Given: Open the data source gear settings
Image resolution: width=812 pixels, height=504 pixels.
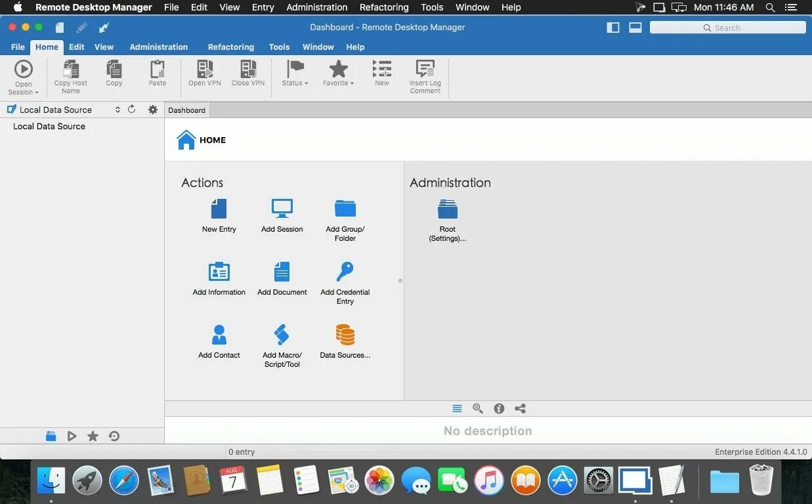Looking at the screenshot, I should click(x=153, y=110).
